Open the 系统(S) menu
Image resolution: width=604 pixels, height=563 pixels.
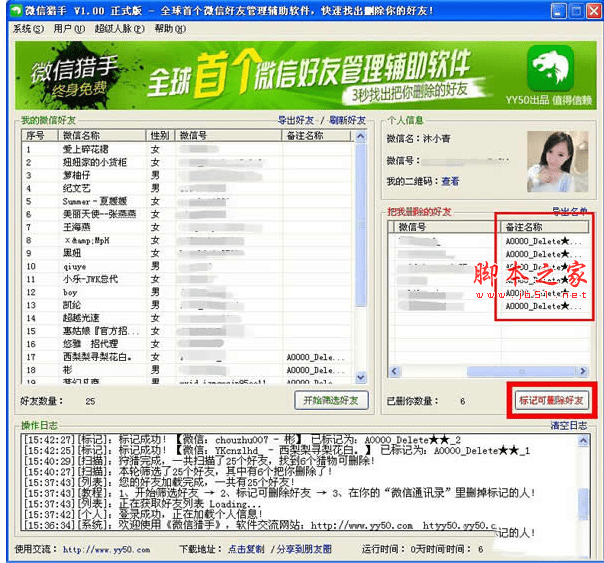pos(29,29)
